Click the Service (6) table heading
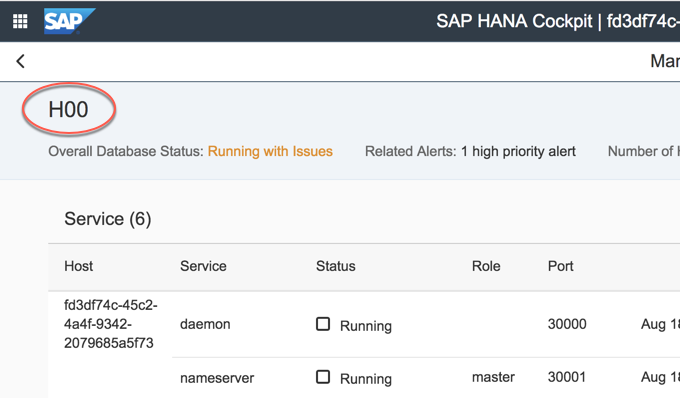 coord(108,219)
